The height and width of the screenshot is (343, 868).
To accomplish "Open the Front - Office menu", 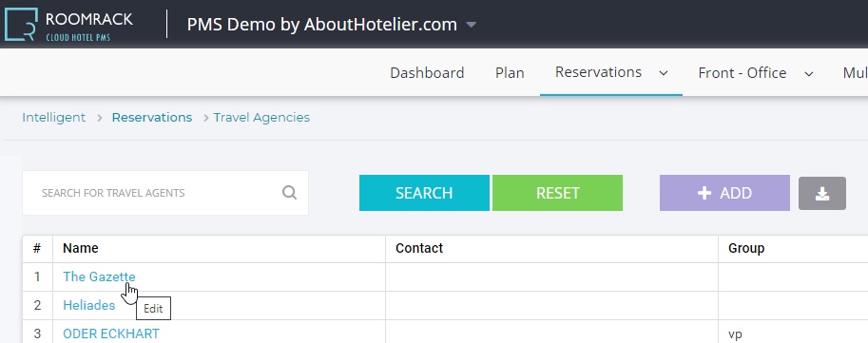I will [x=742, y=73].
